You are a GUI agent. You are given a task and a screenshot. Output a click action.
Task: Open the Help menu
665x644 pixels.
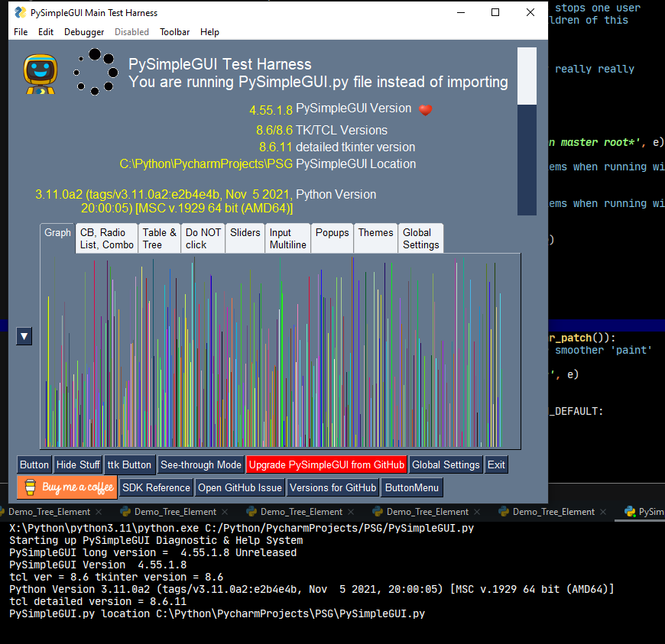(x=209, y=32)
